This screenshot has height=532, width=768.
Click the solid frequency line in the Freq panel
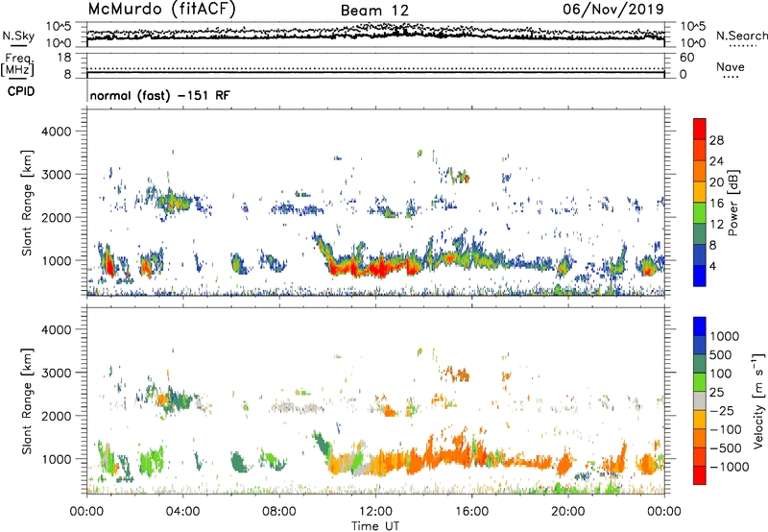click(x=375, y=72)
